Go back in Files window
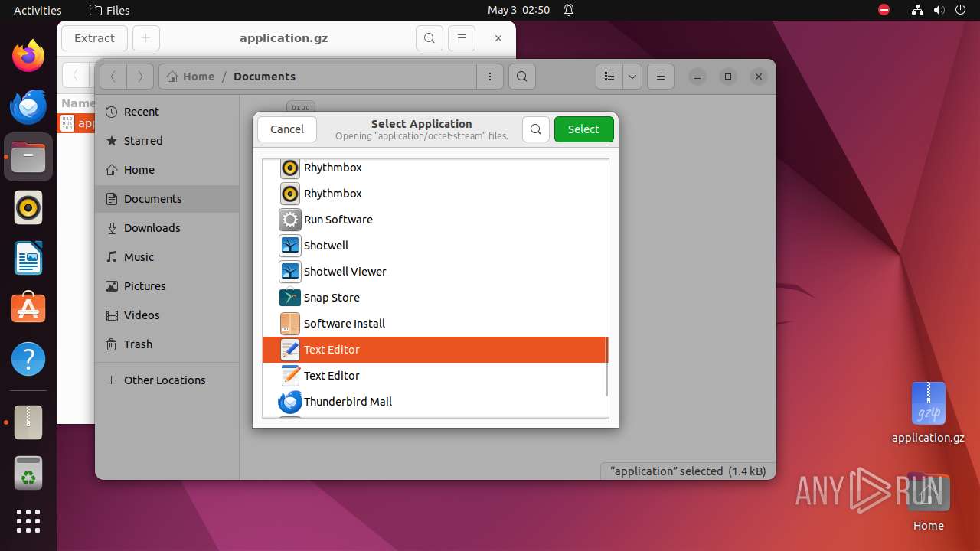The height and width of the screenshot is (551, 980). [113, 77]
